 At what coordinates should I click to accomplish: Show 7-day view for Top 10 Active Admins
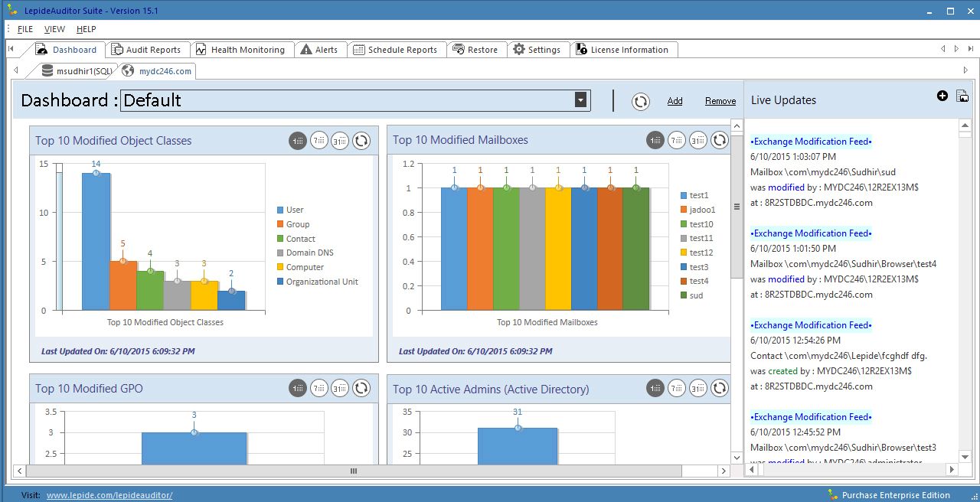[677, 389]
